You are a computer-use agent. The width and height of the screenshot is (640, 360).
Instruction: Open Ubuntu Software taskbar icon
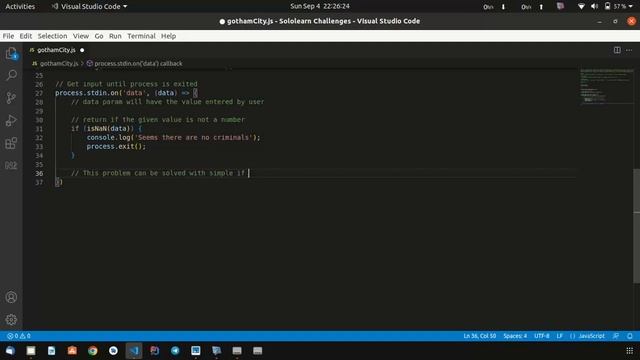(72, 351)
